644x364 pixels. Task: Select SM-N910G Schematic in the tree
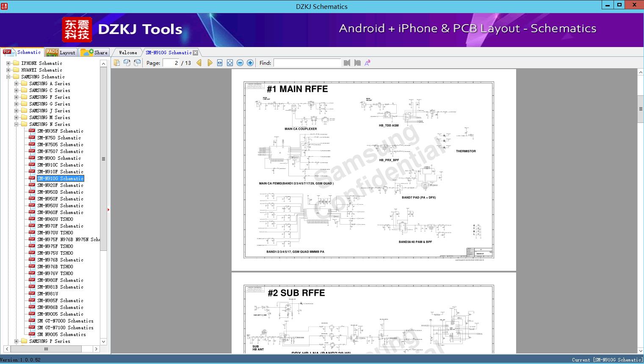pos(60,178)
